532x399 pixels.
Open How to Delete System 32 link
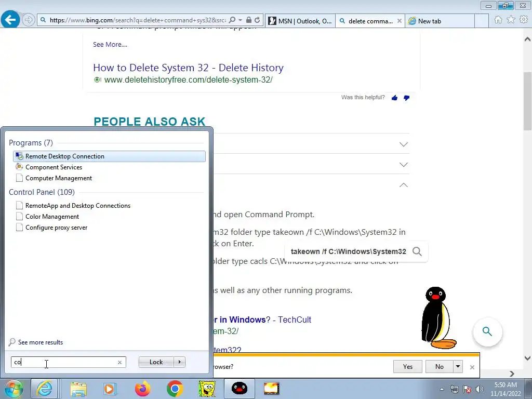[188, 68]
